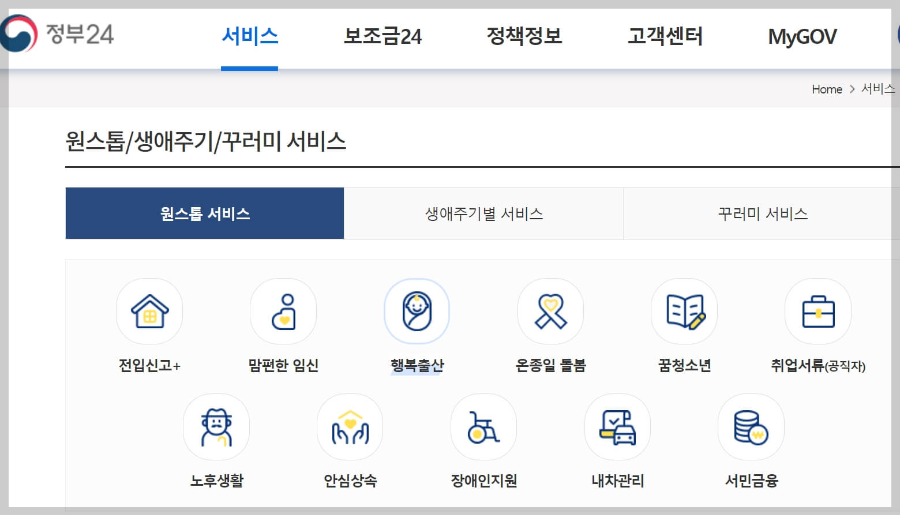Click the 서민금융 label text
This screenshot has width=900, height=515.
(x=751, y=480)
